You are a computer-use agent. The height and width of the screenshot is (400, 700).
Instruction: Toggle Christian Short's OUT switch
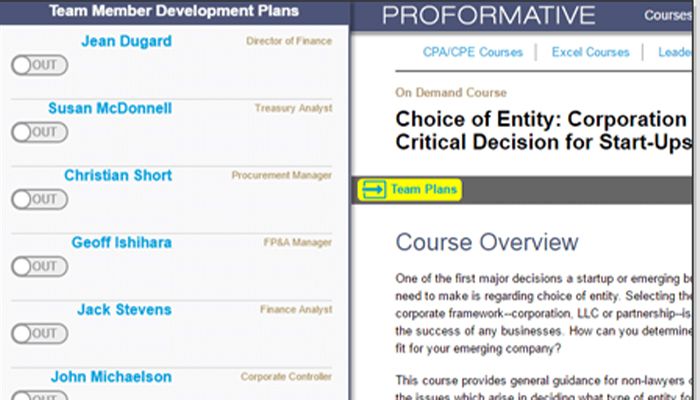click(39, 199)
